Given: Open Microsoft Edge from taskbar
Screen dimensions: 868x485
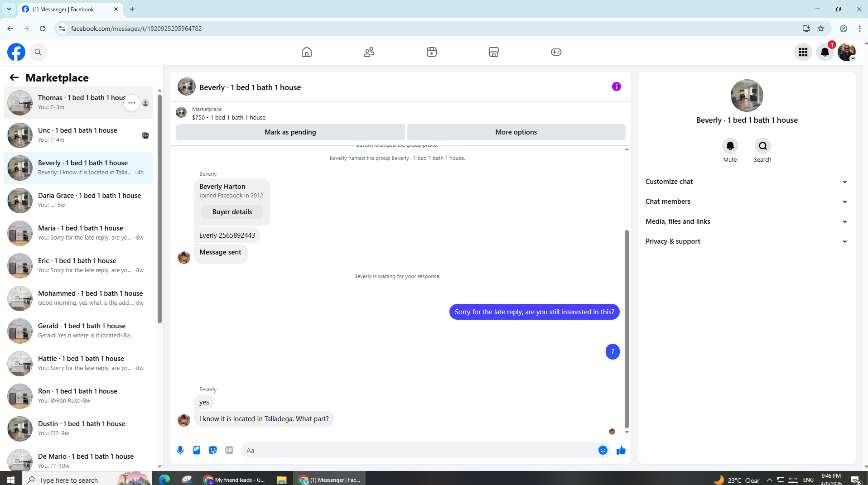Looking at the screenshot, I should pos(164,479).
